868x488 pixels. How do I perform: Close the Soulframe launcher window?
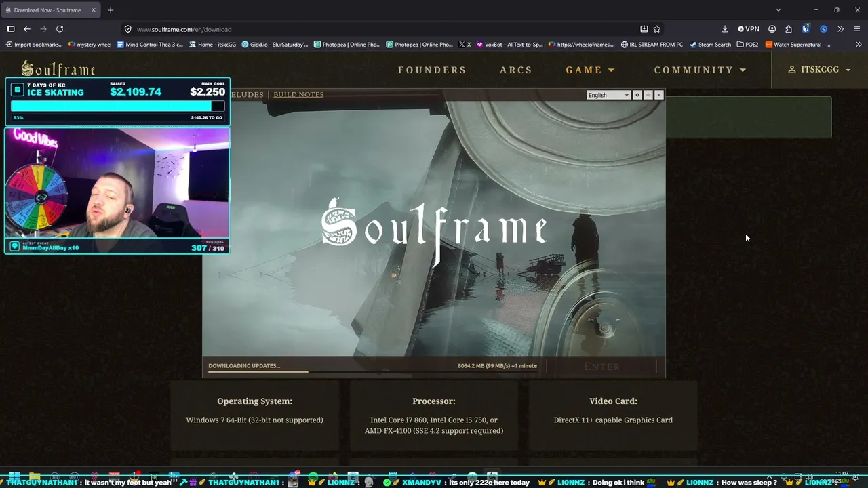pyautogui.click(x=658, y=95)
